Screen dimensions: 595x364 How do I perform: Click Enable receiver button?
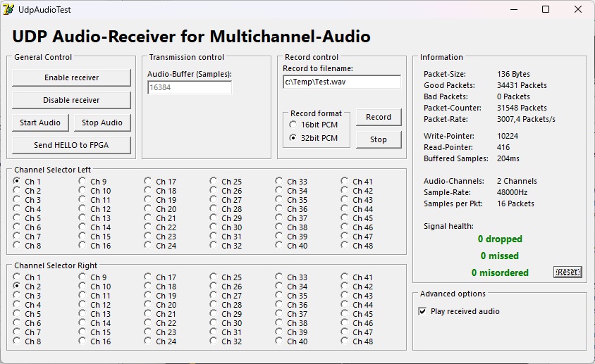click(71, 77)
